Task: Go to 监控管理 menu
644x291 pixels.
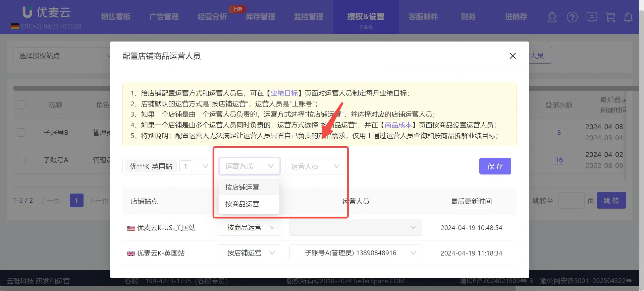Action: (x=309, y=17)
